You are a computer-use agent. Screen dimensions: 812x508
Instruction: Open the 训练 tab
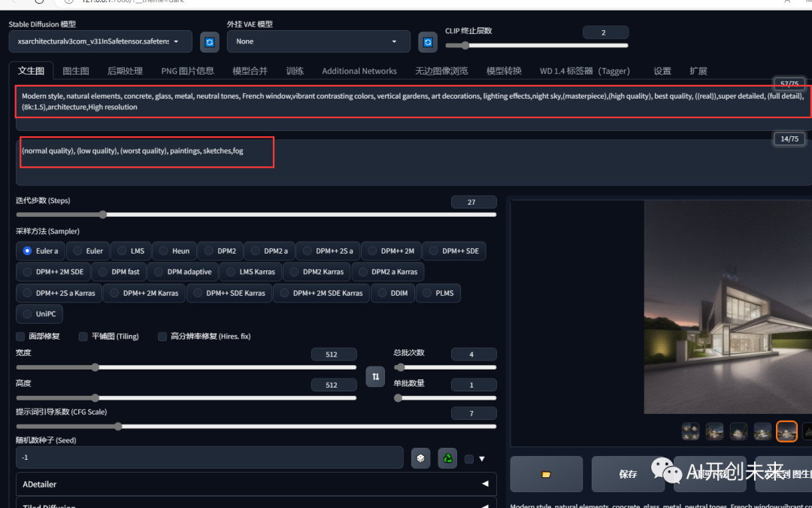pos(295,71)
